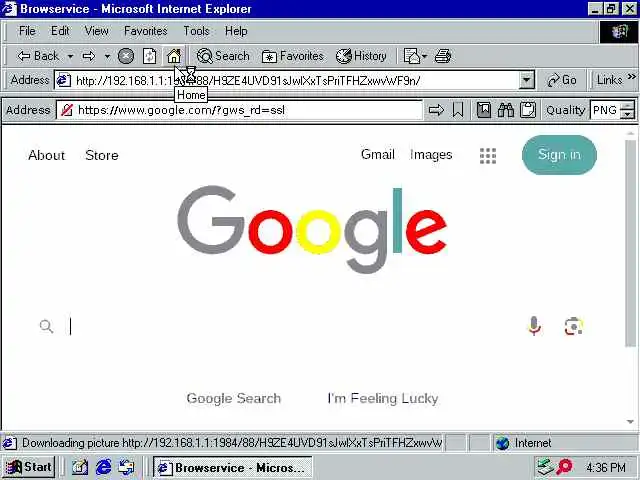Open the Mail toolbar icon
Image resolution: width=640 pixels, height=480 pixels.
click(414, 56)
